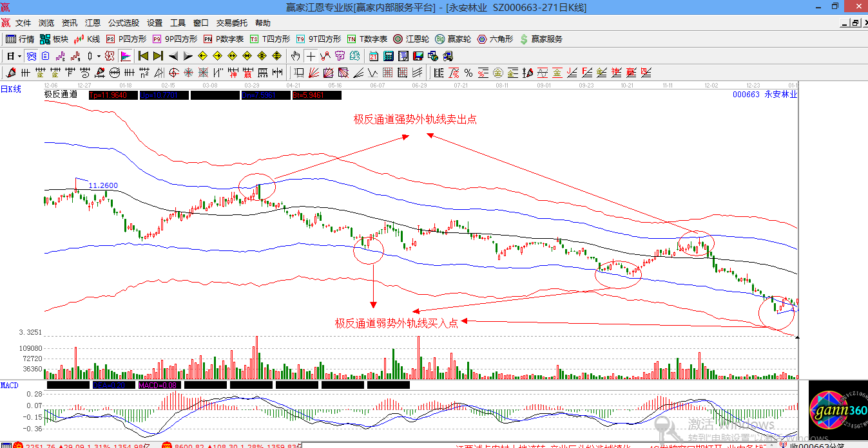Click the 板块 sector button
The image size is (868, 448).
click(x=54, y=39)
